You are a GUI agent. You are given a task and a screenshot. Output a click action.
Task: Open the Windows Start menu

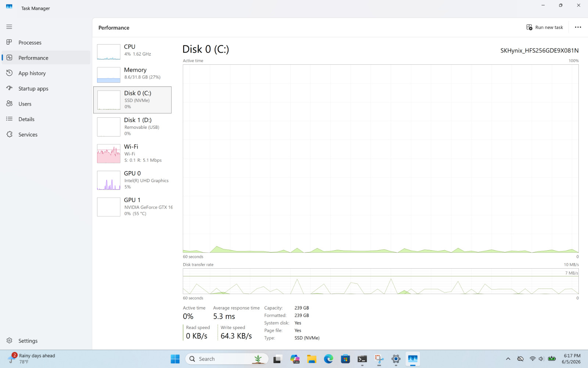pos(175,359)
